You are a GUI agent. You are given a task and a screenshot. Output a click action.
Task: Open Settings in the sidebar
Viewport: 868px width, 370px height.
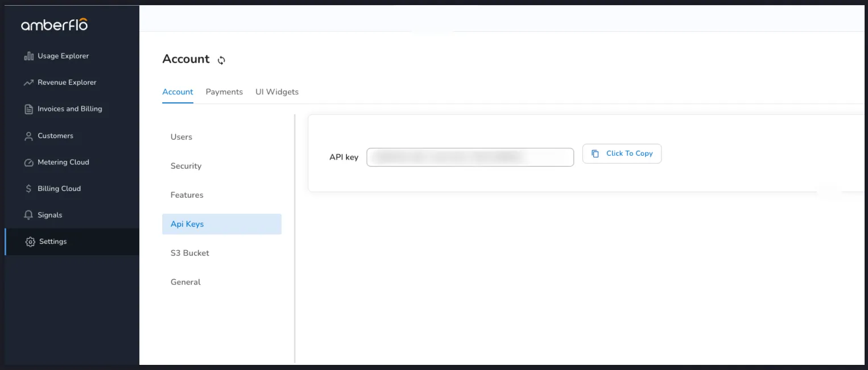[72, 242]
